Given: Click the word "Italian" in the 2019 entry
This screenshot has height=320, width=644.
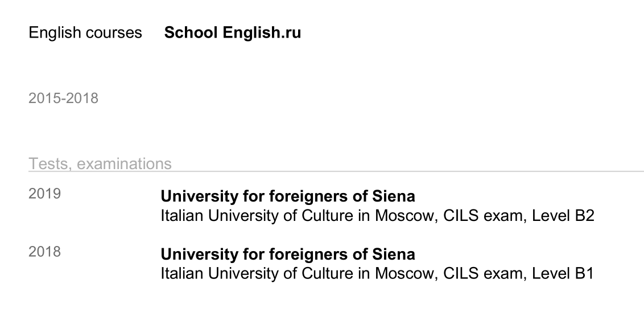Looking at the screenshot, I should tap(182, 216).
